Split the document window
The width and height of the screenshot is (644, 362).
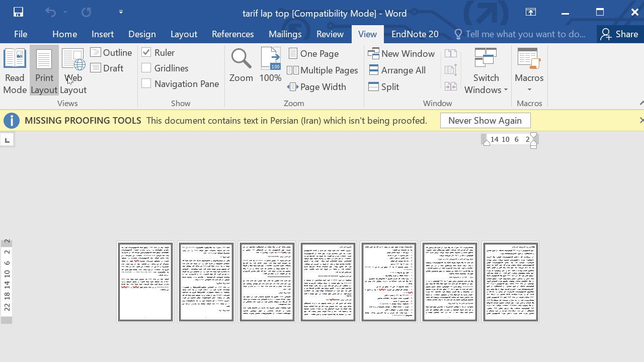(x=384, y=86)
